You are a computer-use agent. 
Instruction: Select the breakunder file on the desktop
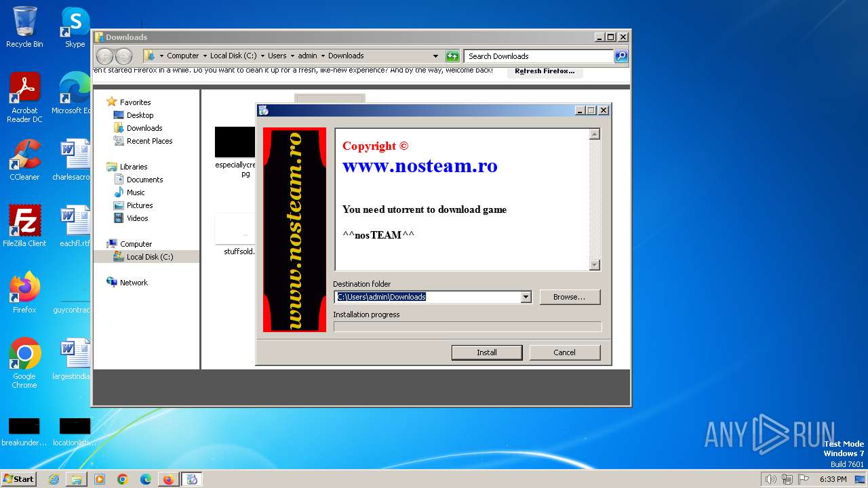(x=24, y=432)
